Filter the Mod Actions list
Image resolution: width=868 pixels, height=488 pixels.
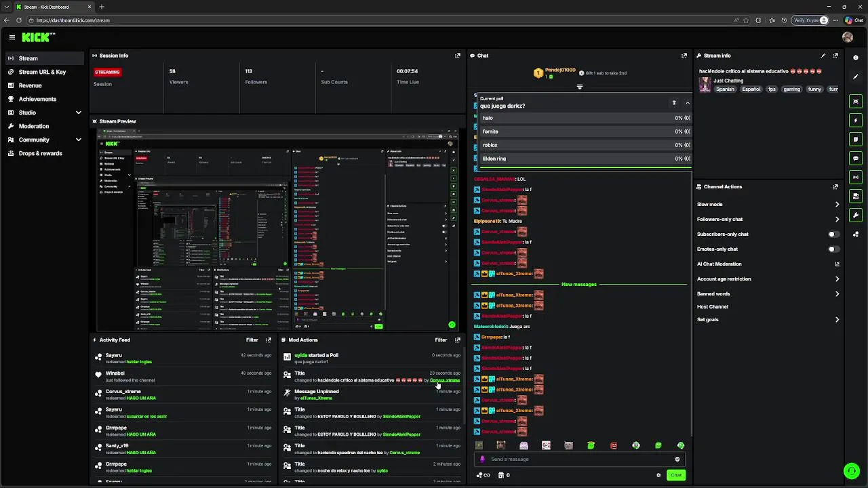pyautogui.click(x=441, y=340)
